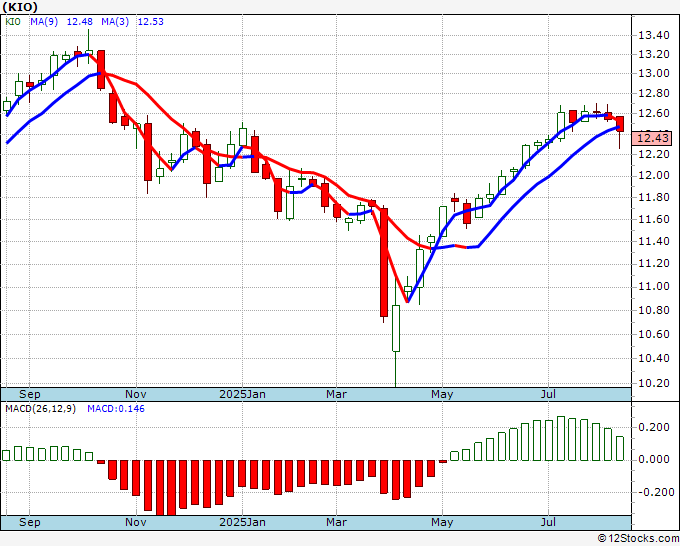This screenshot has width=680, height=546.
Task: Click the MACD(26,12,9) indicator label
Action: pos(40,409)
